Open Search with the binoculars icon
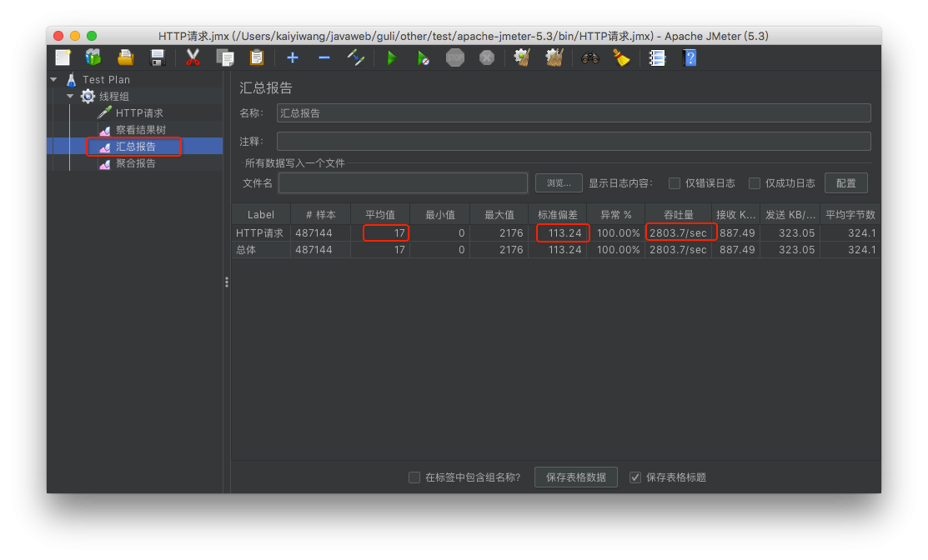 [590, 57]
